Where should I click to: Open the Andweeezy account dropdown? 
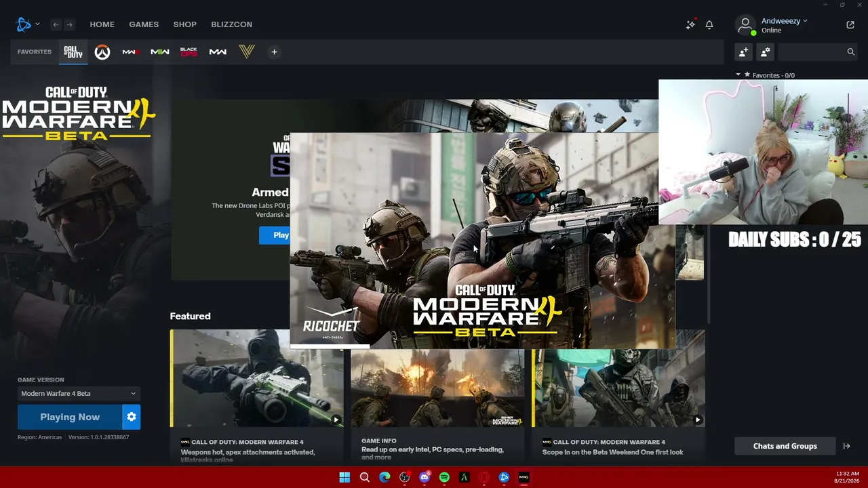pos(784,21)
